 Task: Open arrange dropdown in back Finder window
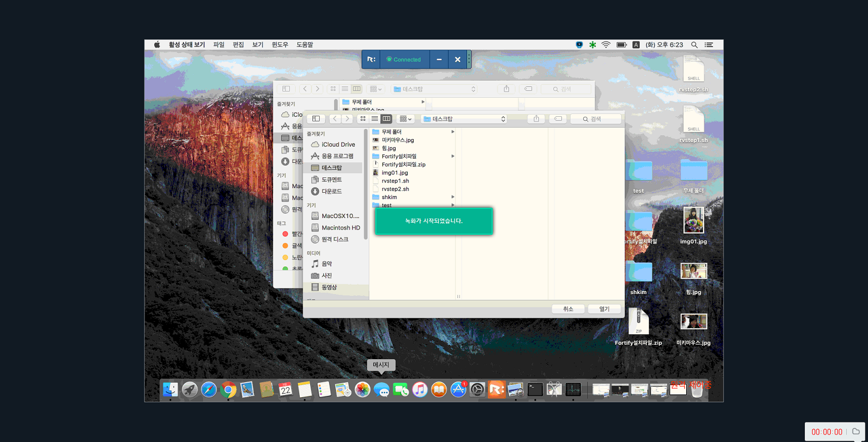(376, 89)
